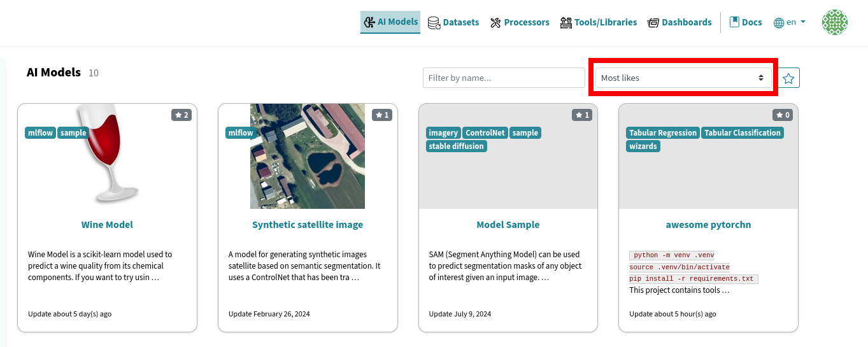Click the globe language icon
This screenshot has height=347, width=868.
click(x=778, y=23)
